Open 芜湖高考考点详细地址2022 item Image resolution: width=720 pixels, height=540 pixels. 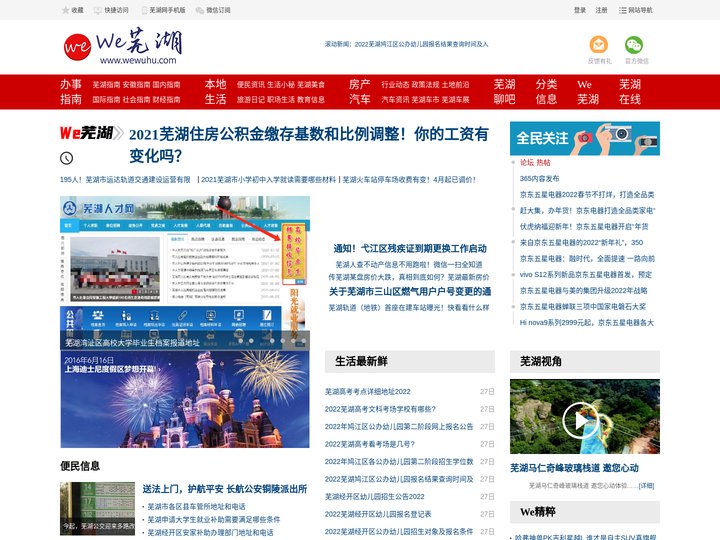click(367, 392)
